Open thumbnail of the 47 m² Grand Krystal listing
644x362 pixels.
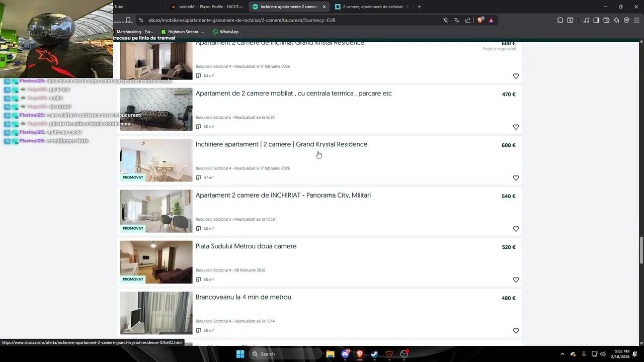[x=156, y=160]
